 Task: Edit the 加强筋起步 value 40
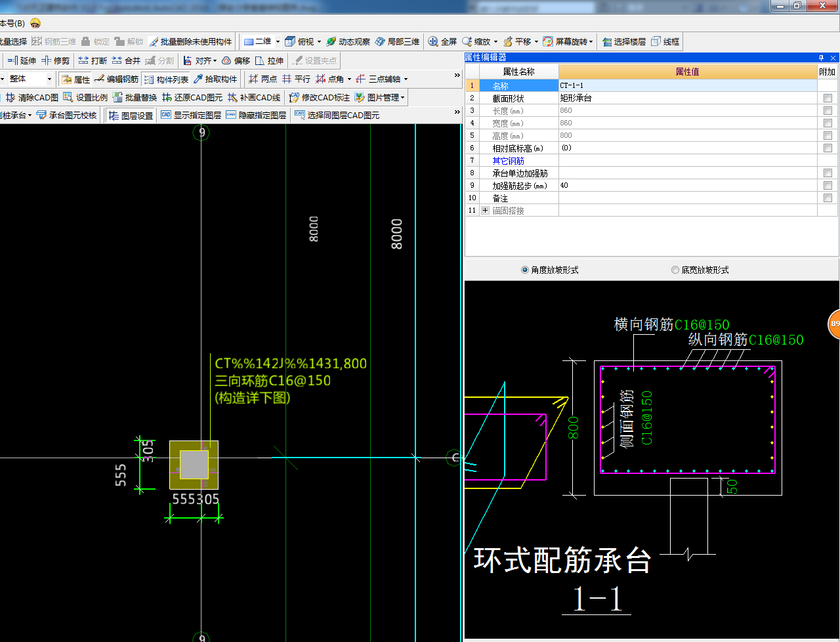688,185
